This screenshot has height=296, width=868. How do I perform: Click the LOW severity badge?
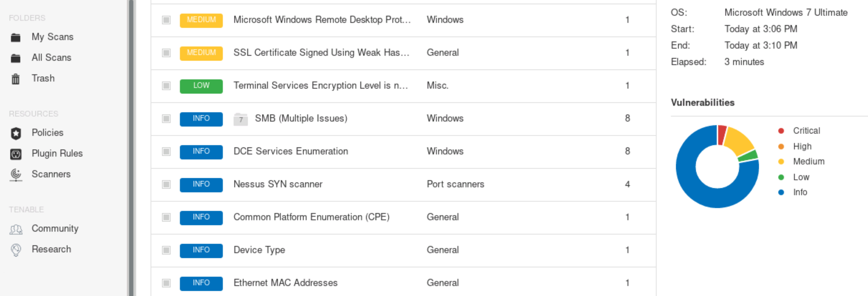point(201,86)
